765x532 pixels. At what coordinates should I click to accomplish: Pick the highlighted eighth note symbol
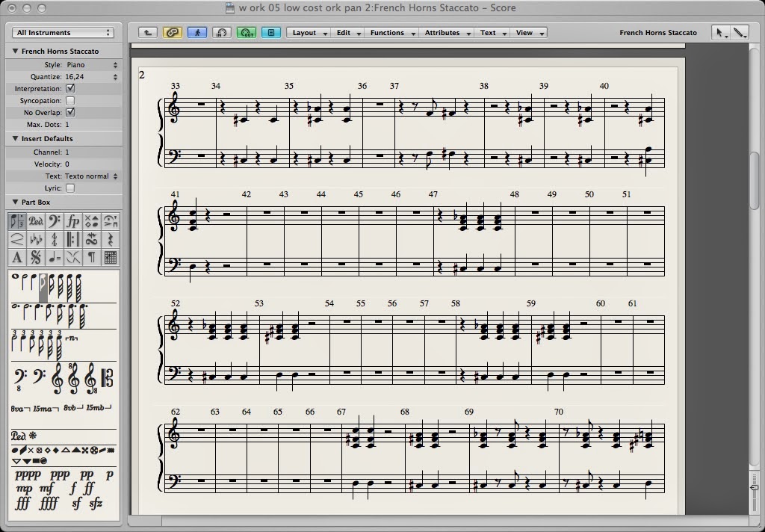point(43,287)
